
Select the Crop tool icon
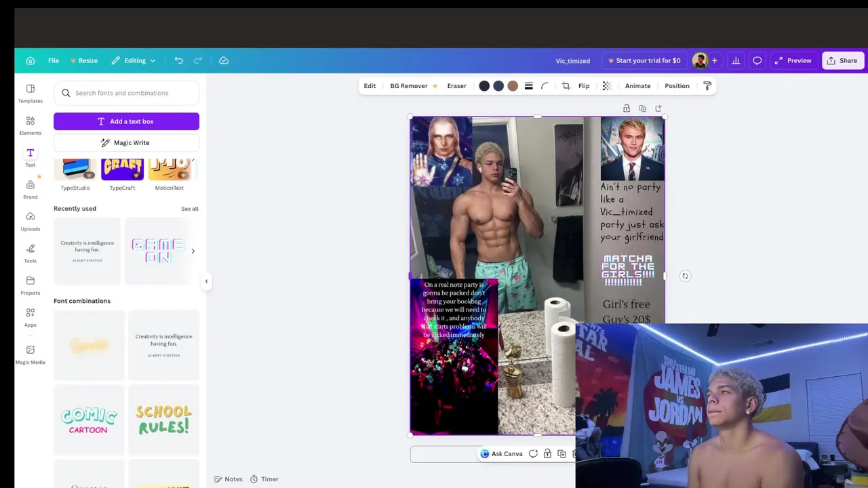566,86
